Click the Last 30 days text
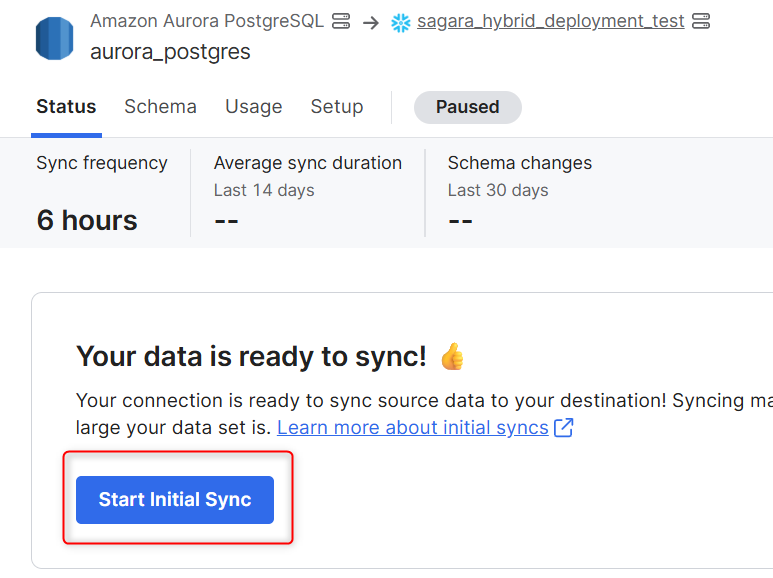Screen dimensions: 773x578 tap(498, 190)
